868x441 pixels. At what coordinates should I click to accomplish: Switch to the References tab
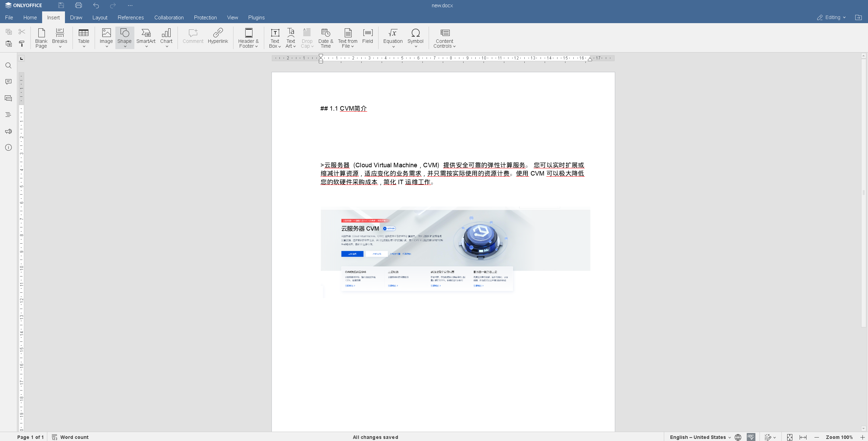pos(131,17)
